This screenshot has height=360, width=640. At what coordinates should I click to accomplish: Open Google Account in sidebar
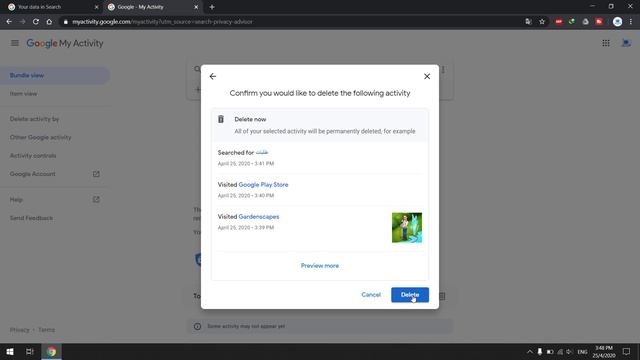click(x=33, y=174)
